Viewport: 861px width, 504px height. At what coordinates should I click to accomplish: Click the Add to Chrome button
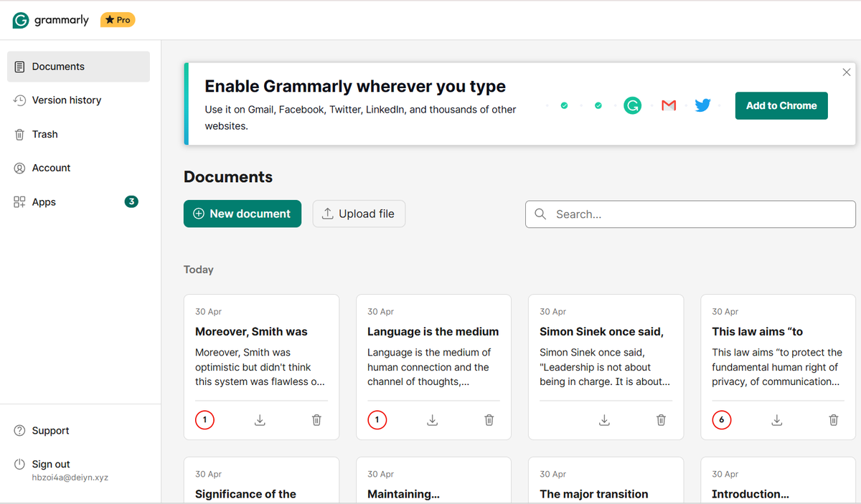[781, 105]
